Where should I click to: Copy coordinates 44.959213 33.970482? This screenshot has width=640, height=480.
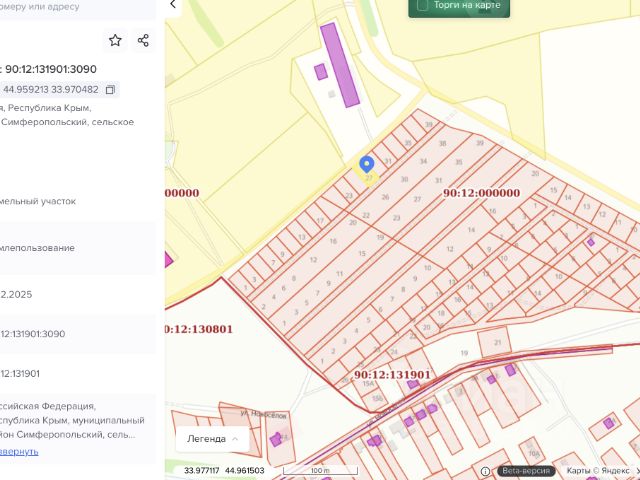tap(111, 89)
